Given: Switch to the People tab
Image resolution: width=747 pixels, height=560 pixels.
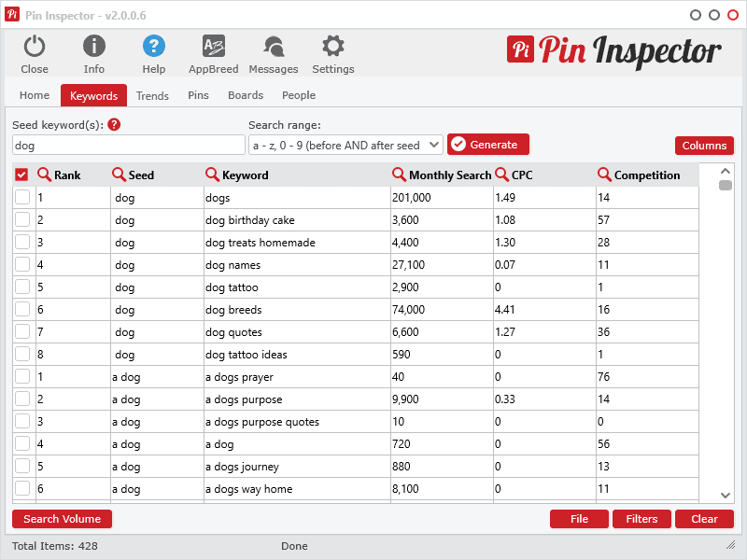Looking at the screenshot, I should click(x=299, y=95).
